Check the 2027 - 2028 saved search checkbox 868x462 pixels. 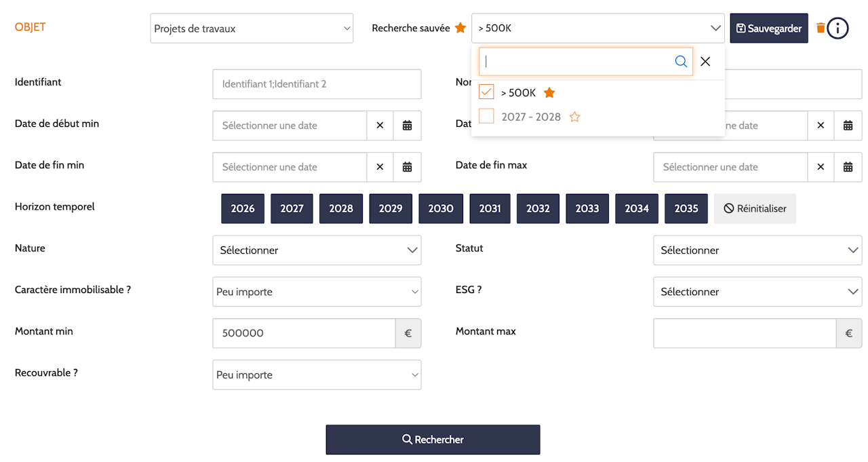coord(486,116)
